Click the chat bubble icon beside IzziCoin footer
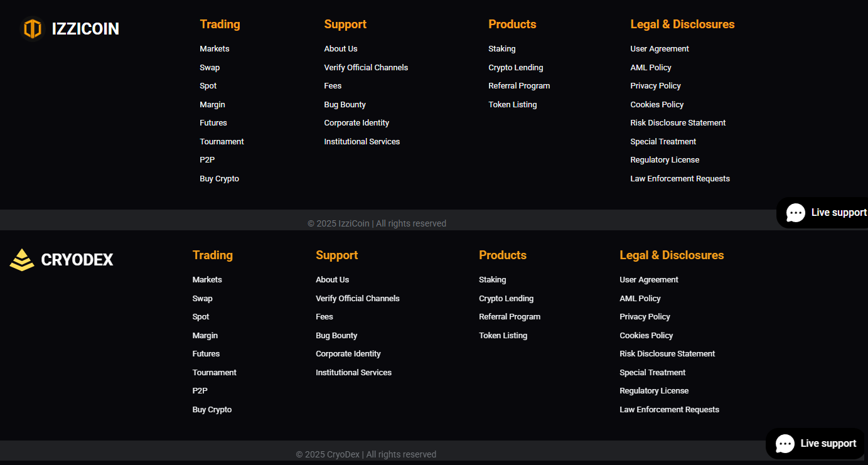Viewport: 868px width, 465px height. 796,213
